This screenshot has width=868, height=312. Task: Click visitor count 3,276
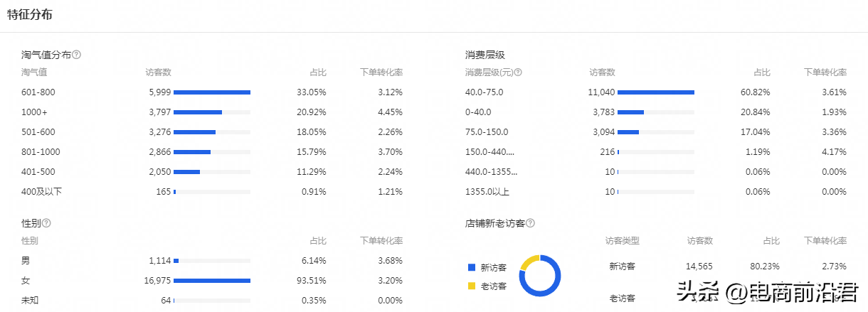[x=160, y=132]
